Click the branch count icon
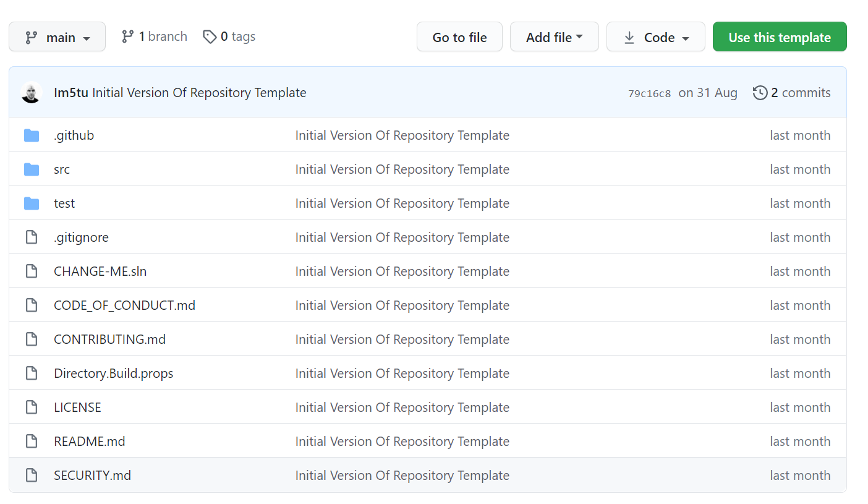 click(127, 37)
